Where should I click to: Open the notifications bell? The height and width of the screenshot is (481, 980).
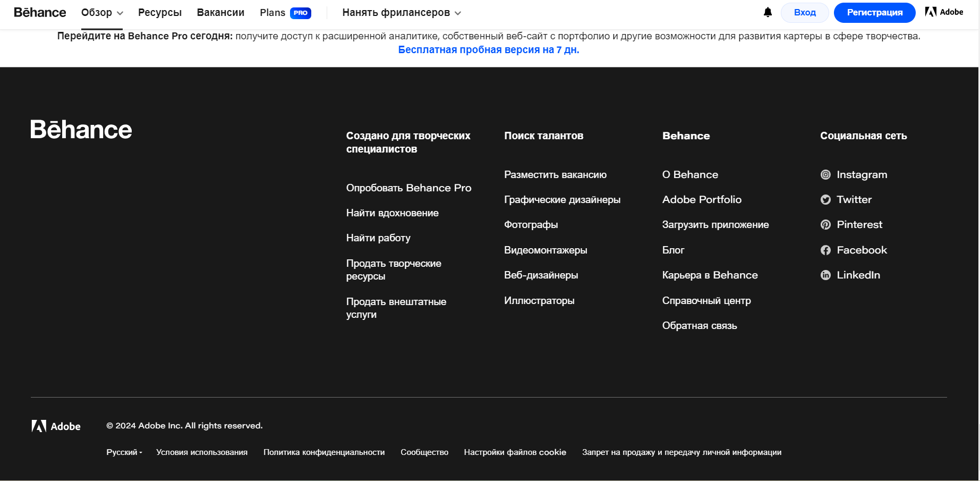click(x=767, y=12)
